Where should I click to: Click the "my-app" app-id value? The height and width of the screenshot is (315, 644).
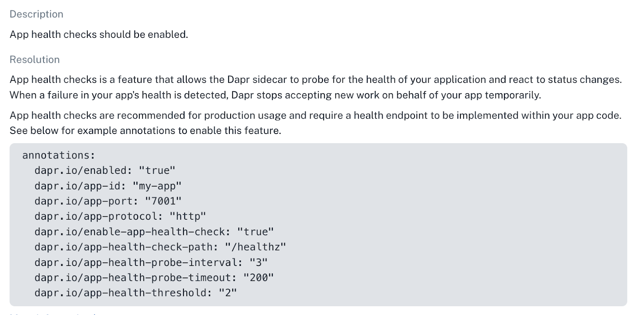157,186
